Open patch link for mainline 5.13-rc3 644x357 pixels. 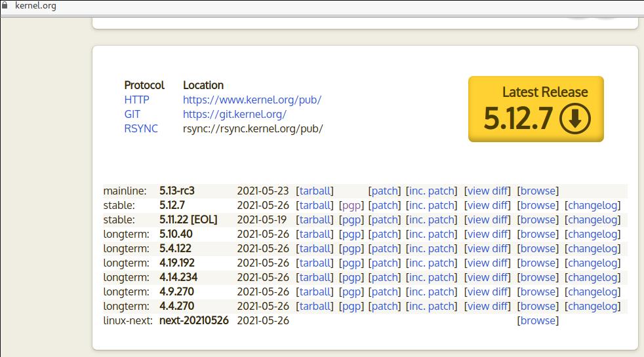click(385, 191)
